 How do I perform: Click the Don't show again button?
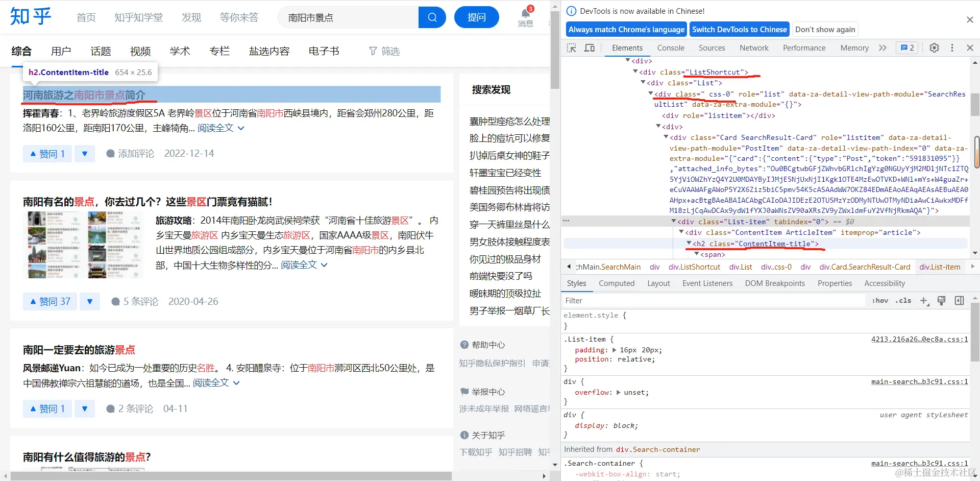[825, 30]
